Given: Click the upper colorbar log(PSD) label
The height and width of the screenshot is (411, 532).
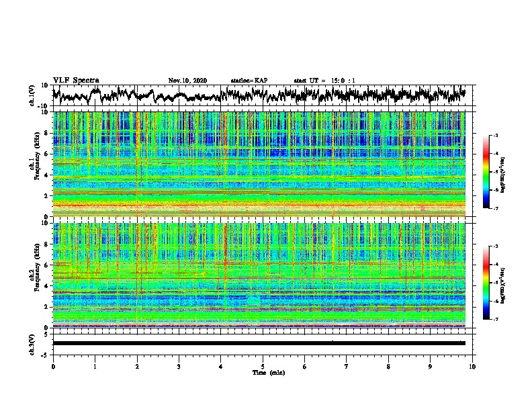Looking at the screenshot, I should point(503,175).
